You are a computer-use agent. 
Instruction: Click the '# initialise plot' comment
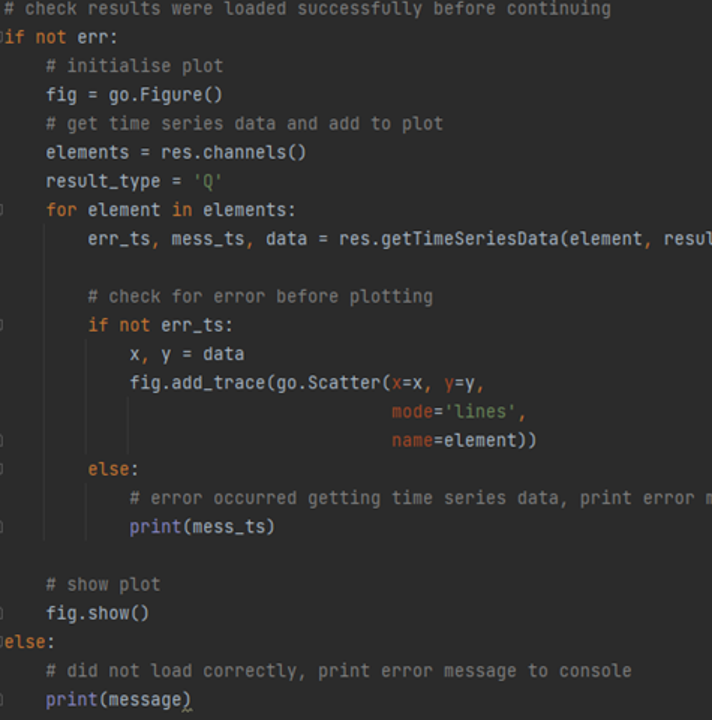pos(134,66)
